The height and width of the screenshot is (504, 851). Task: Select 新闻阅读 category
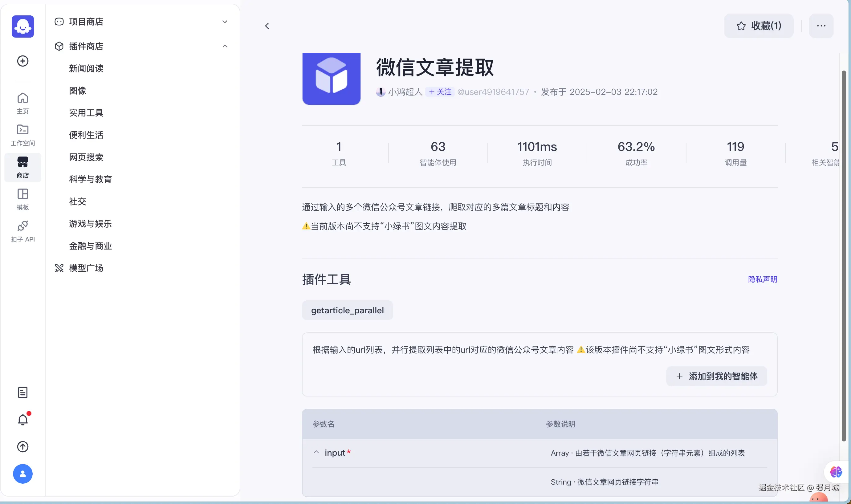pos(86,68)
